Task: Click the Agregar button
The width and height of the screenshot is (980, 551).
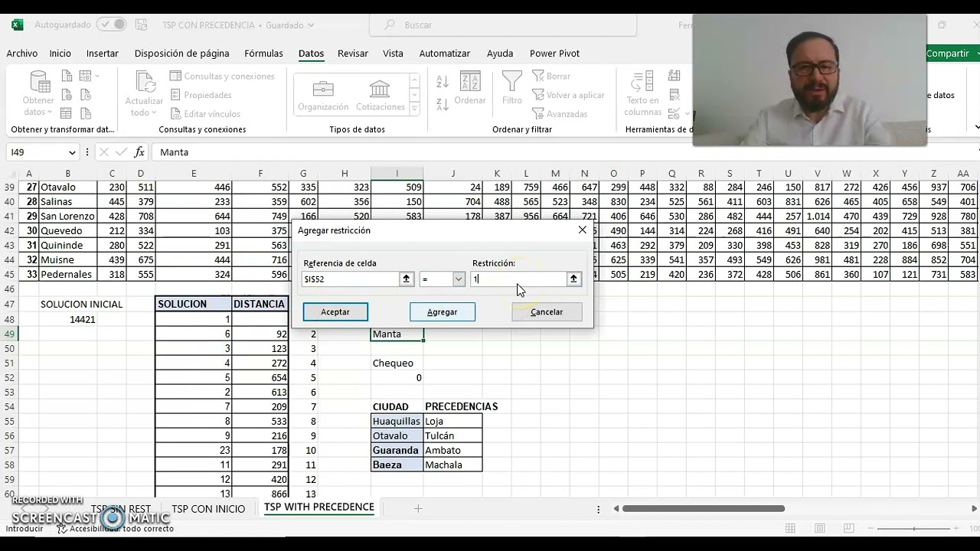Action: (x=443, y=312)
